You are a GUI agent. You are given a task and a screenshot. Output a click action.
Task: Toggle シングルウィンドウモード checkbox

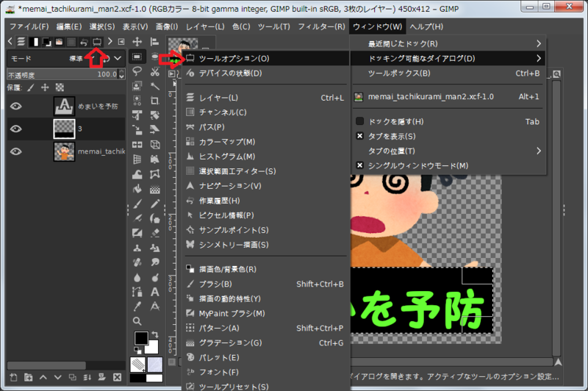point(359,165)
